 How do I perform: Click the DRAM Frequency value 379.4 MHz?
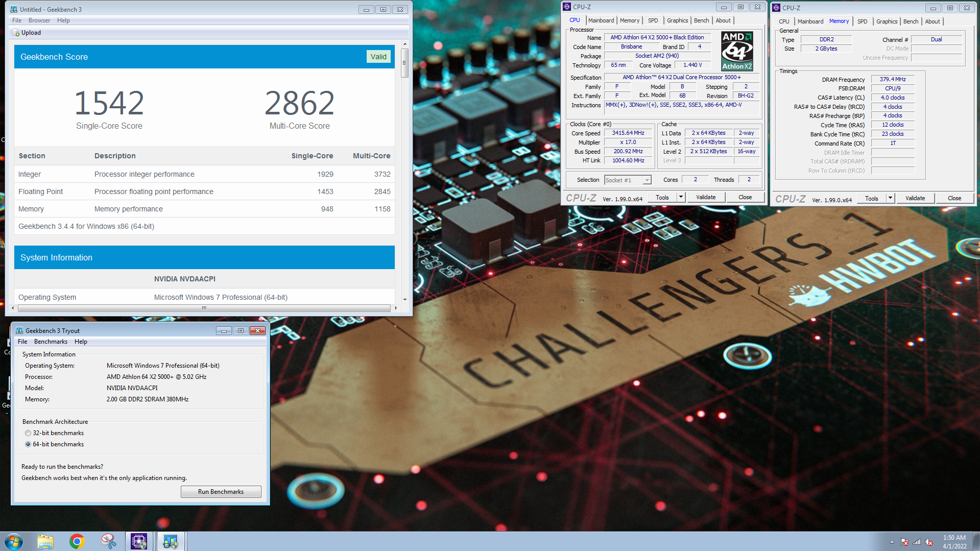click(893, 79)
